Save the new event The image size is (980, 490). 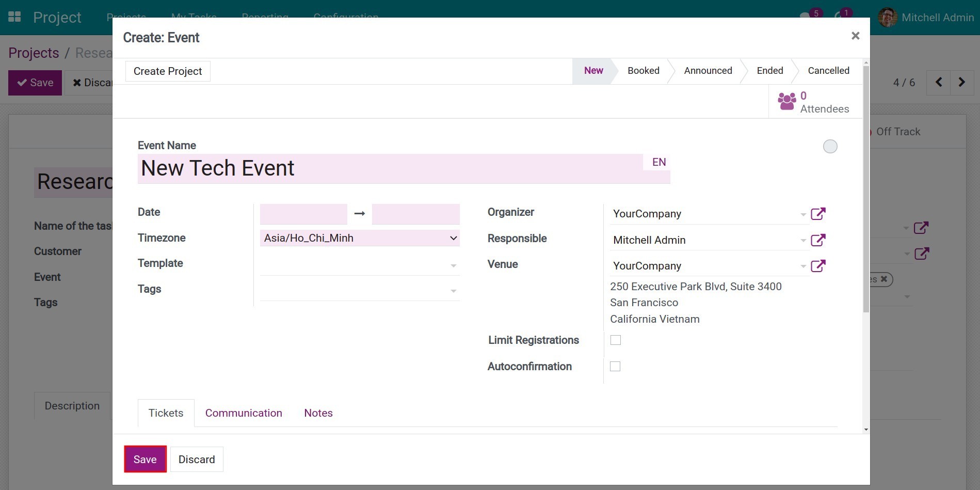pos(144,459)
